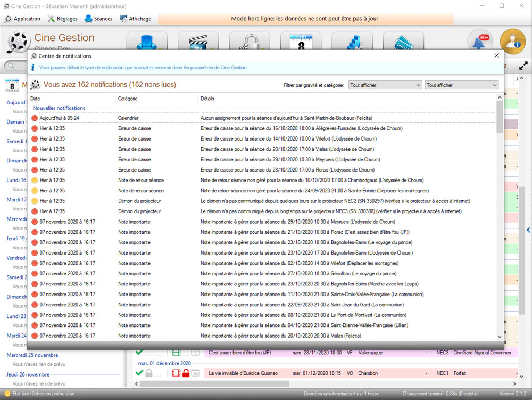Screen dimensions: 532x400
Task: Click gray padlock on La vie invisible row
Action: 148,373
